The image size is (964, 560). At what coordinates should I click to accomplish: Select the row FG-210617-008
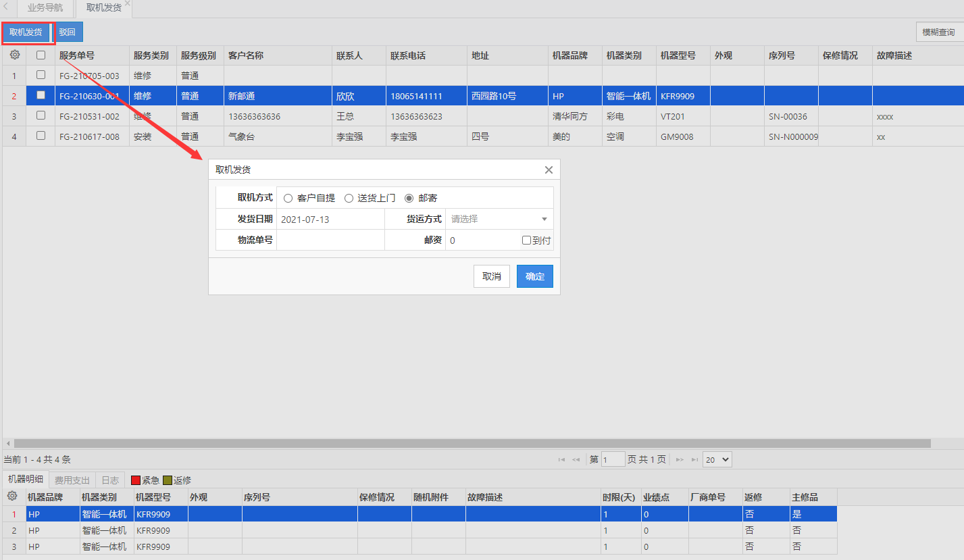(483, 136)
